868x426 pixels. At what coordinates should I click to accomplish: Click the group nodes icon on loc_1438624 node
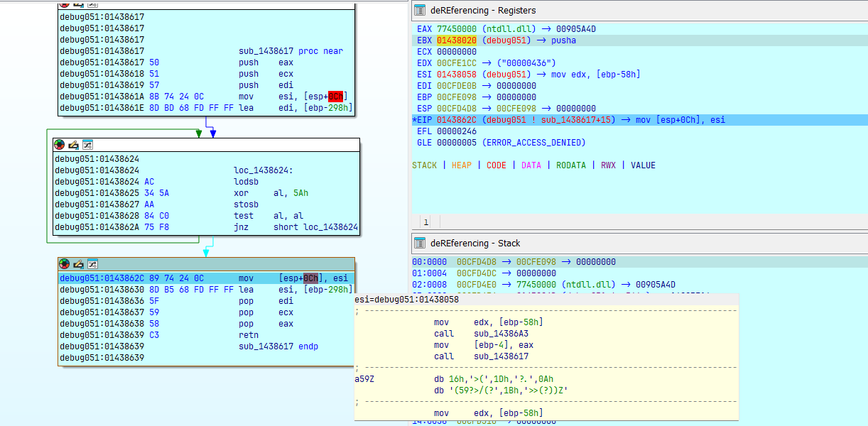pos(87,144)
